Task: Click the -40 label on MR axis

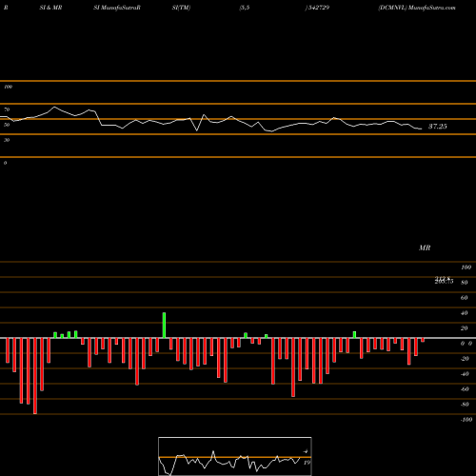Action: click(x=465, y=374)
